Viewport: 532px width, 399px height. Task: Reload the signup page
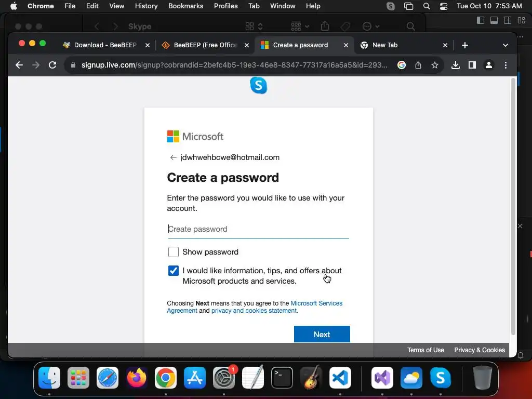coord(52,65)
